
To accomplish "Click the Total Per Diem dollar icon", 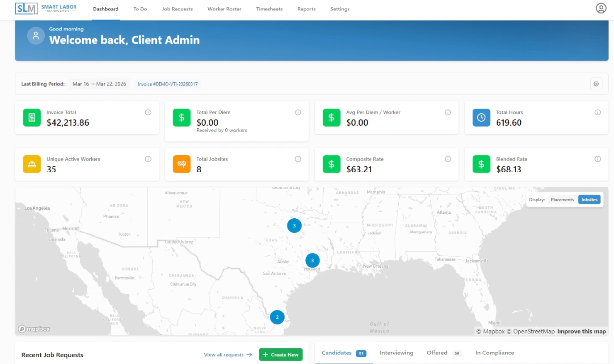I will pyautogui.click(x=181, y=117).
